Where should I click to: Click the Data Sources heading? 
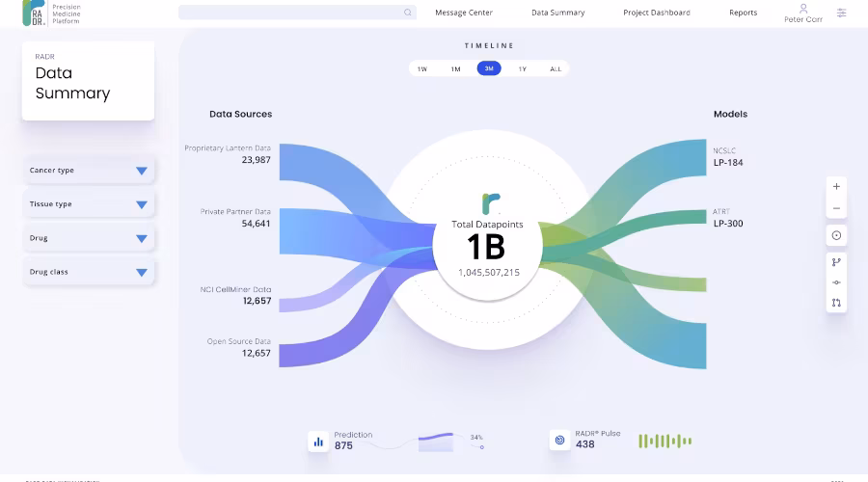(x=241, y=114)
